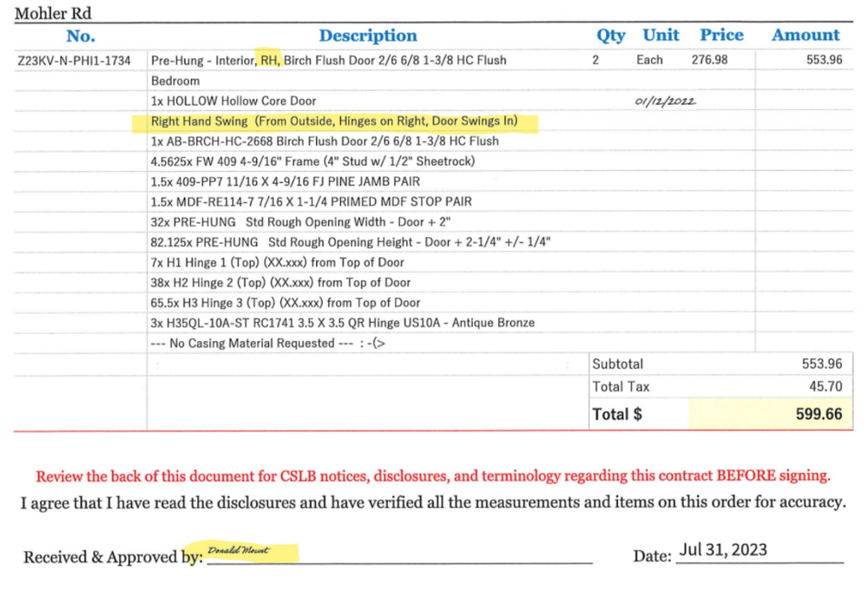Screen dimensions: 868x611
Task: Click the "Unit" column header
Action: [x=661, y=36]
